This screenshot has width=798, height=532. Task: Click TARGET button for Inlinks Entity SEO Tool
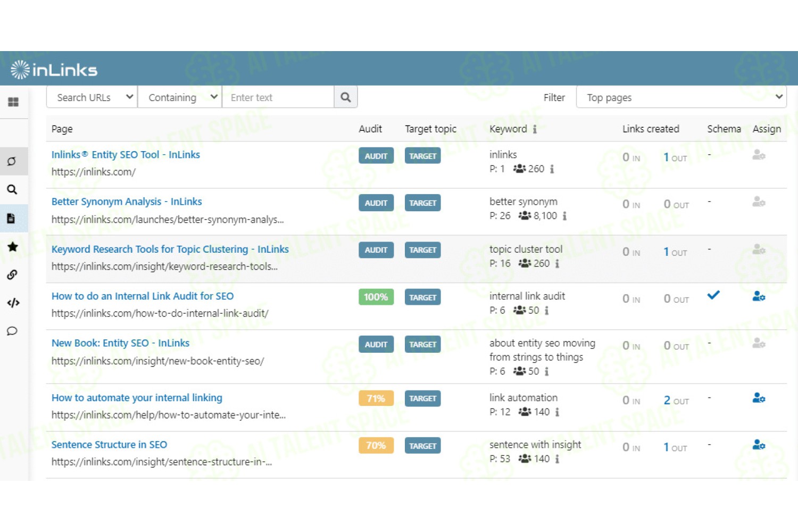coord(423,156)
